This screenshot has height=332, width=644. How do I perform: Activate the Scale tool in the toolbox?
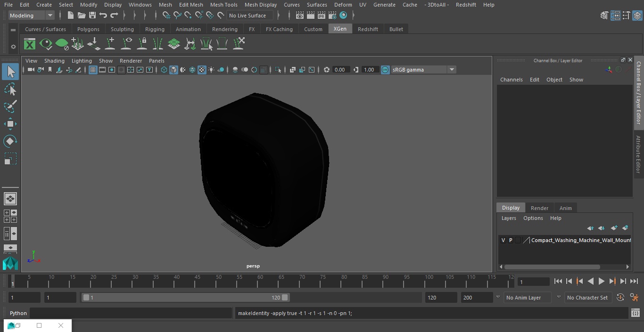(10, 159)
